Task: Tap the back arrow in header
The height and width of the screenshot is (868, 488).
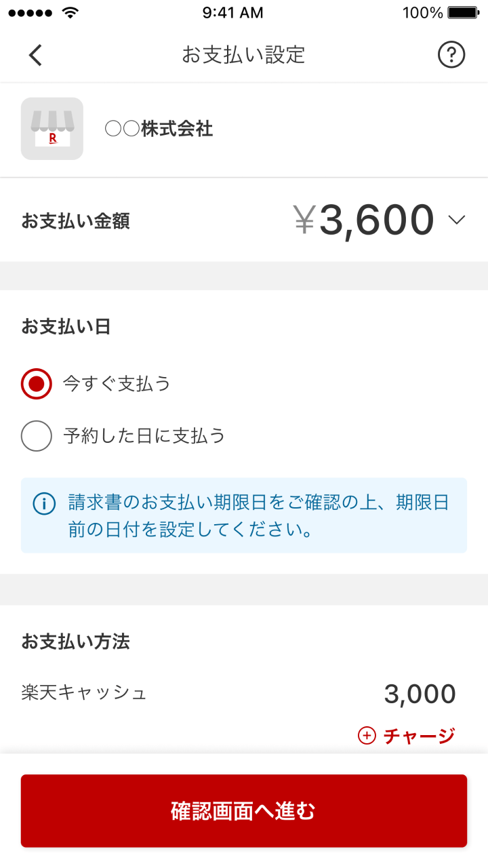Action: (x=36, y=55)
